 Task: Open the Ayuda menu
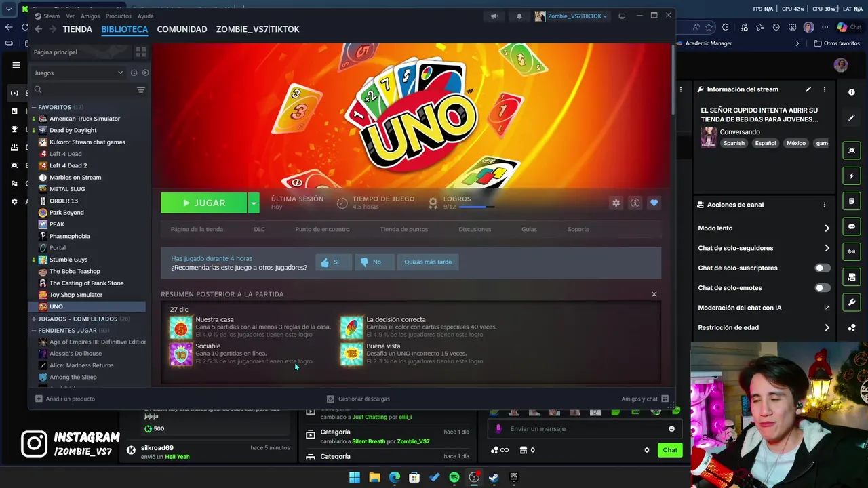[x=146, y=16]
